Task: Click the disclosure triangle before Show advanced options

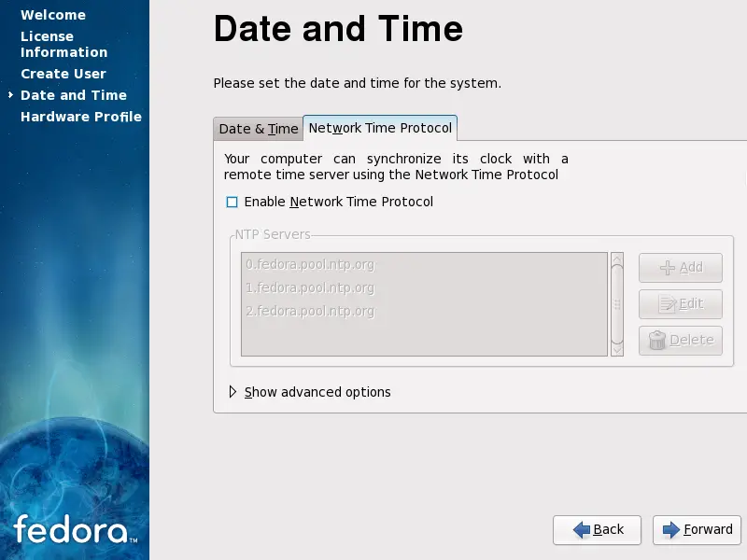Action: pyautogui.click(x=233, y=392)
